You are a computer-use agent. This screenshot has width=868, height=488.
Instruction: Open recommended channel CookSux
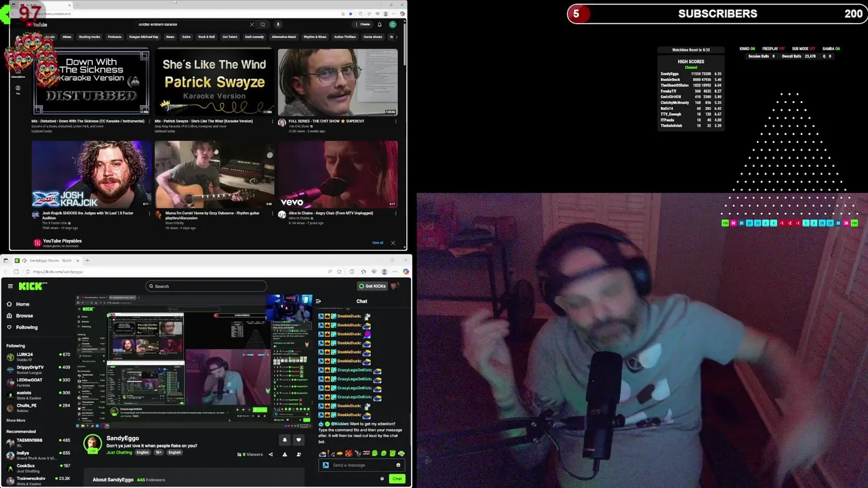(38, 467)
